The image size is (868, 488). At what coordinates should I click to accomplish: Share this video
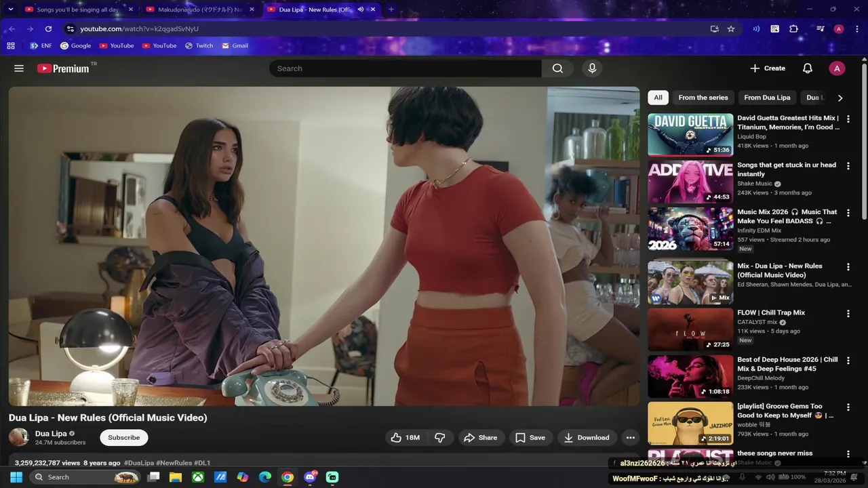coord(481,438)
